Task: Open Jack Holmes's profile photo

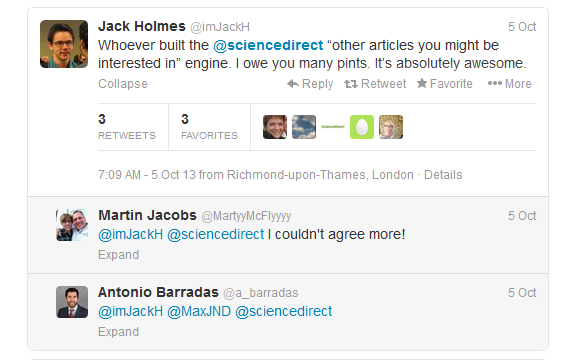Action: (x=64, y=44)
